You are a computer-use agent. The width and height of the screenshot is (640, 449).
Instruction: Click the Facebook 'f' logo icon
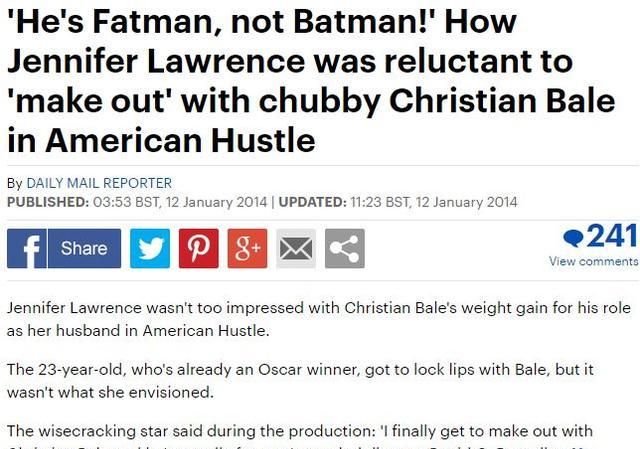[27, 248]
